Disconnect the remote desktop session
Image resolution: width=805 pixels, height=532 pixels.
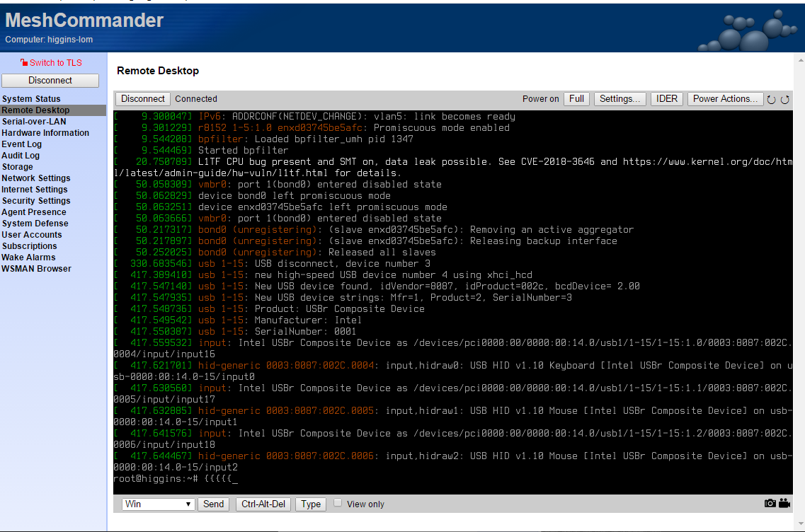(x=143, y=98)
